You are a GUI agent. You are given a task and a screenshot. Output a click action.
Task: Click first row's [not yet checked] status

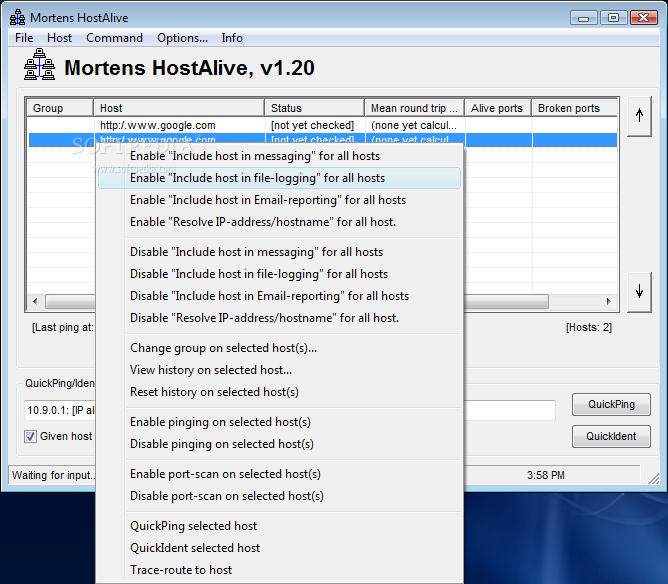point(312,125)
